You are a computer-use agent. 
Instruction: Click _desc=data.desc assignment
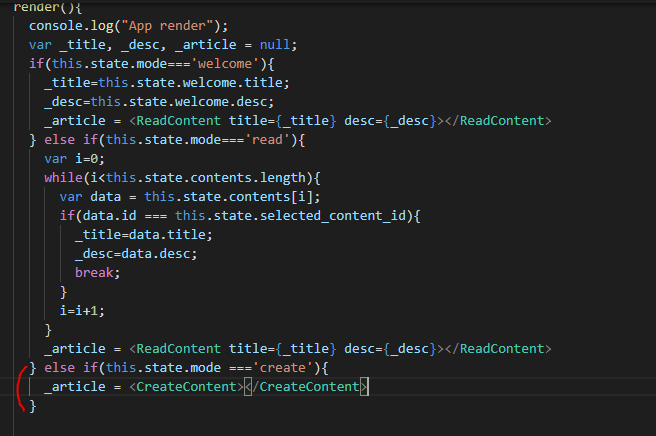(136, 254)
